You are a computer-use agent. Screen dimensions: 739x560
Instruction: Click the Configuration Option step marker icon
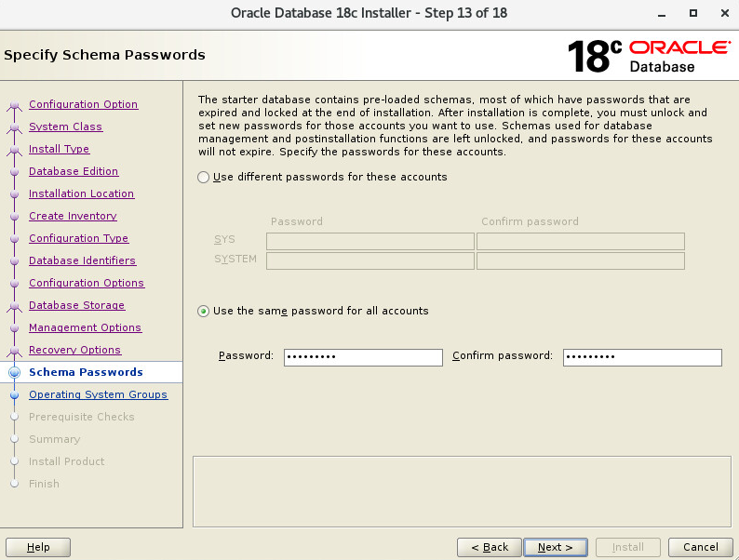pyautogui.click(x=15, y=105)
